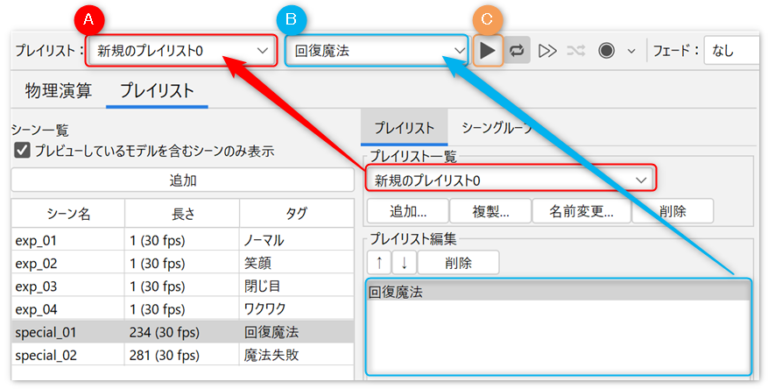Click 削除 button in プレイリスト一覧
This screenshot has height=389, width=768.
tap(672, 211)
